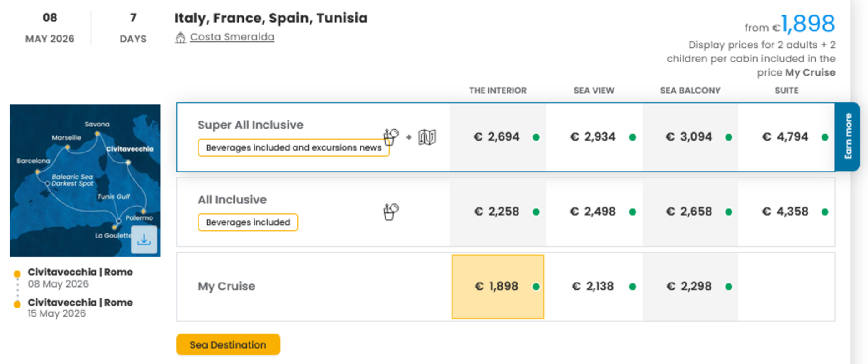This screenshot has height=364, width=868.
Task: Choose Super All Inclusive Suite €4,794
Action: [x=786, y=137]
